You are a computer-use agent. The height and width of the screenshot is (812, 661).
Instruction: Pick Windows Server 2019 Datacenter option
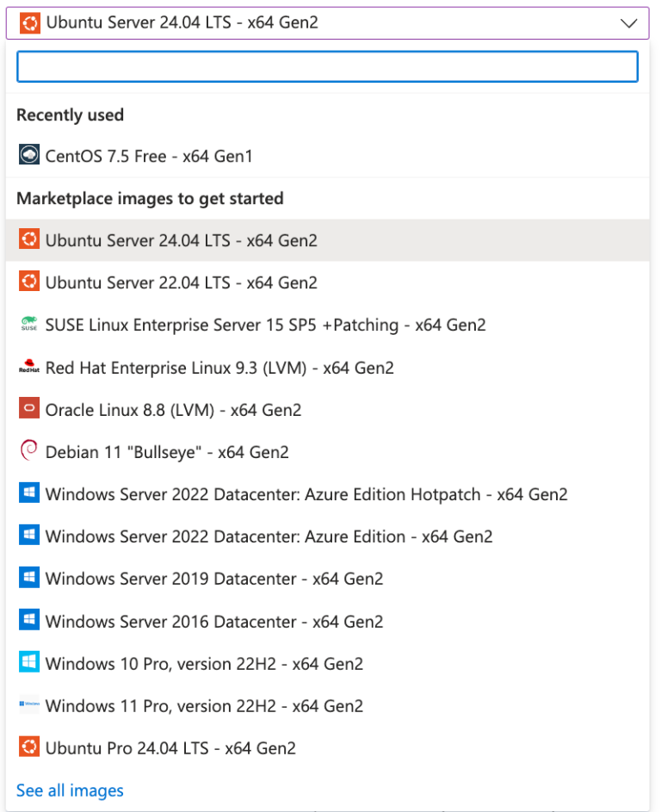point(214,579)
